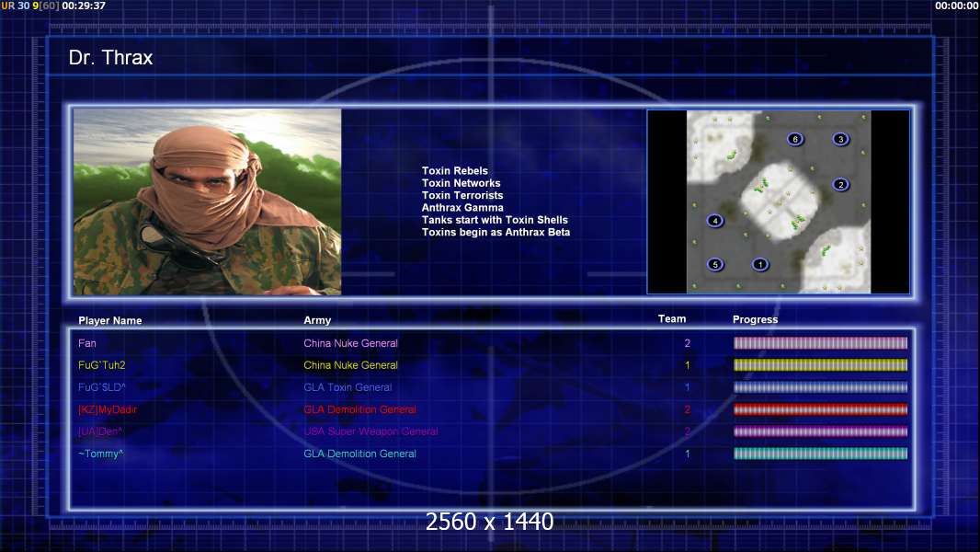Click start position marker 5 on minimap
Screen dimensions: 980x552
[715, 264]
